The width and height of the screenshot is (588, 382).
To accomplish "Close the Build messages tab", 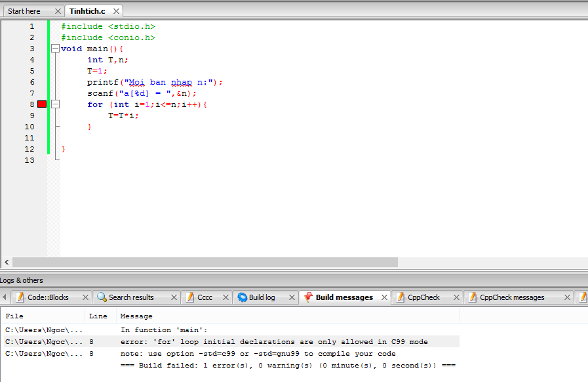I will click(384, 297).
